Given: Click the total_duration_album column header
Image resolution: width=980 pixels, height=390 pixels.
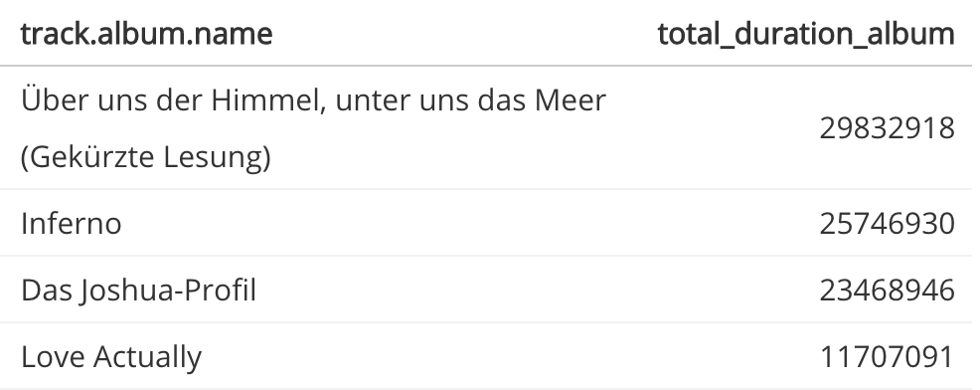Looking at the screenshot, I should point(806,35).
